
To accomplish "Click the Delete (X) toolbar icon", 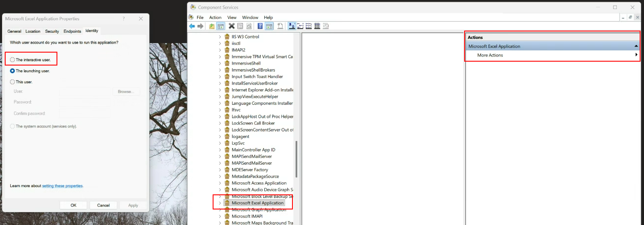I will point(232,26).
